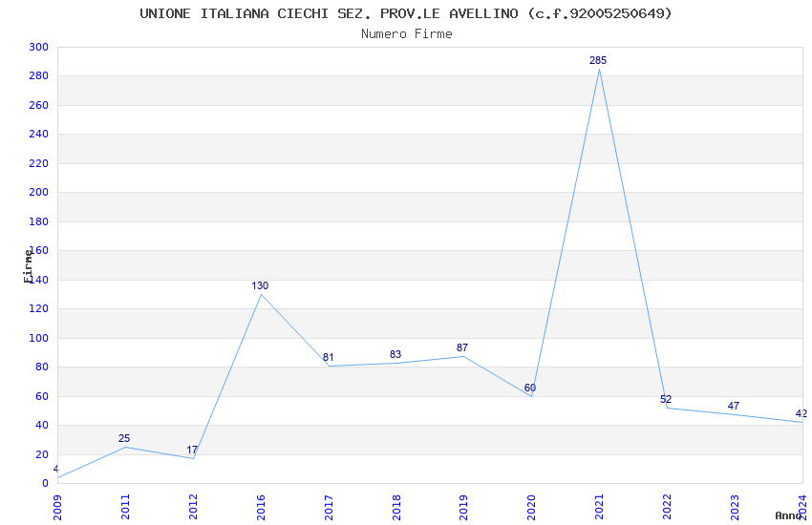812x525 pixels.
Task: Click y-axis value 240
Action: (x=39, y=134)
